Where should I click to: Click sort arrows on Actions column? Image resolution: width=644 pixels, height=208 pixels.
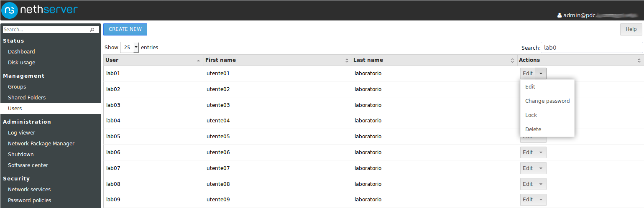coord(639,61)
